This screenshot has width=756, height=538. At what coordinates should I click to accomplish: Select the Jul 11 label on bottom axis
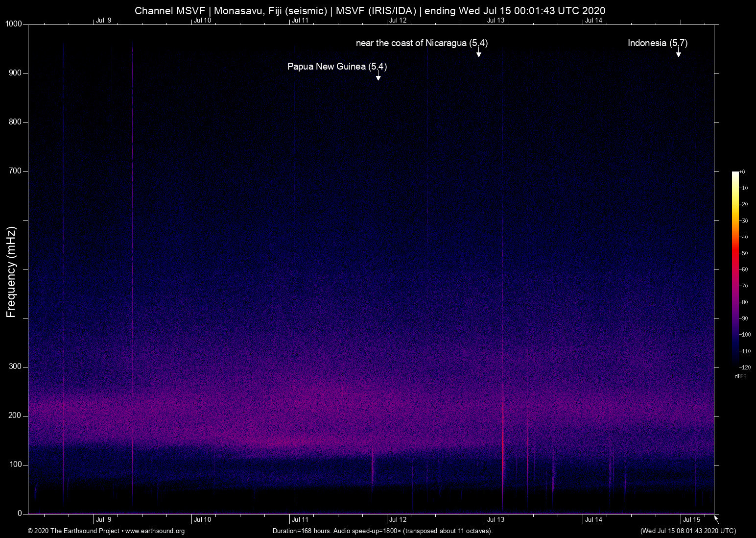[x=299, y=519]
